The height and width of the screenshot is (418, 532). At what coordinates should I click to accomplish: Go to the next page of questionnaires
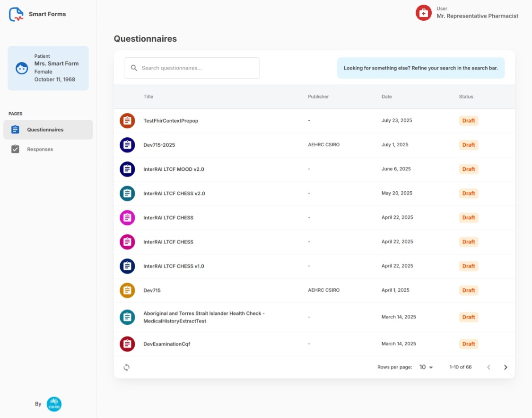[506, 367]
